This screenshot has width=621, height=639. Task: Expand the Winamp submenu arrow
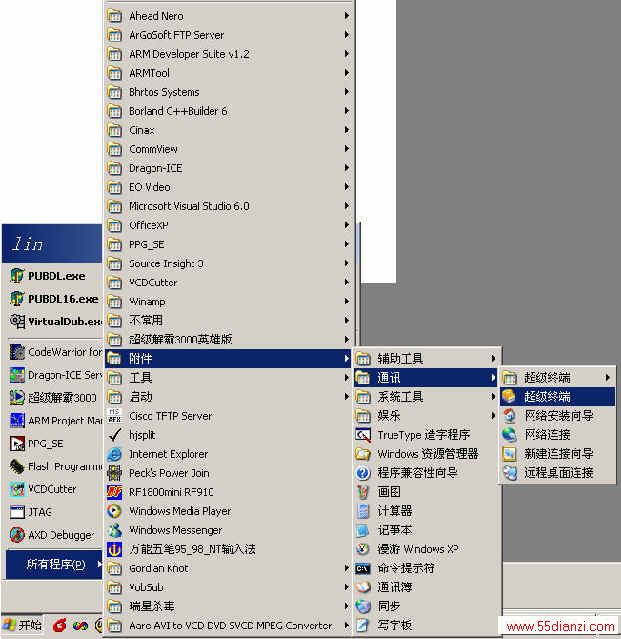click(x=347, y=302)
